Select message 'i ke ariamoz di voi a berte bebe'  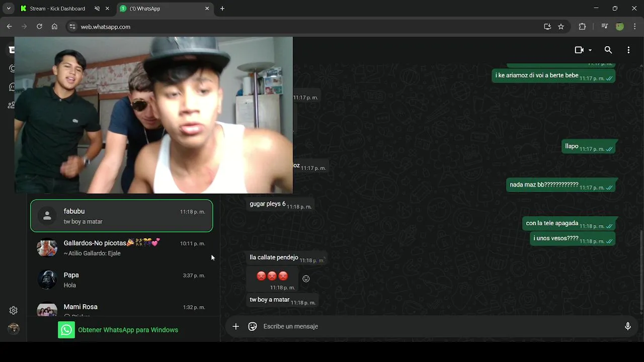(x=553, y=76)
